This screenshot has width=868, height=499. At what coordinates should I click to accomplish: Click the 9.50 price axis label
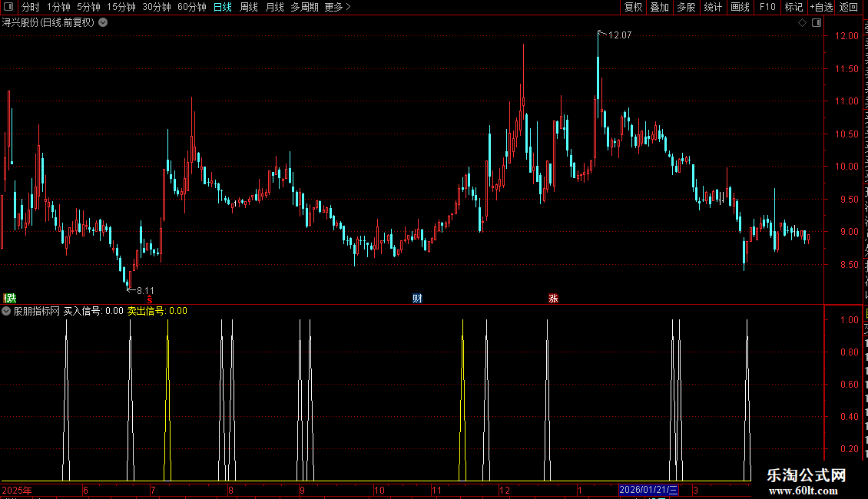coord(849,199)
